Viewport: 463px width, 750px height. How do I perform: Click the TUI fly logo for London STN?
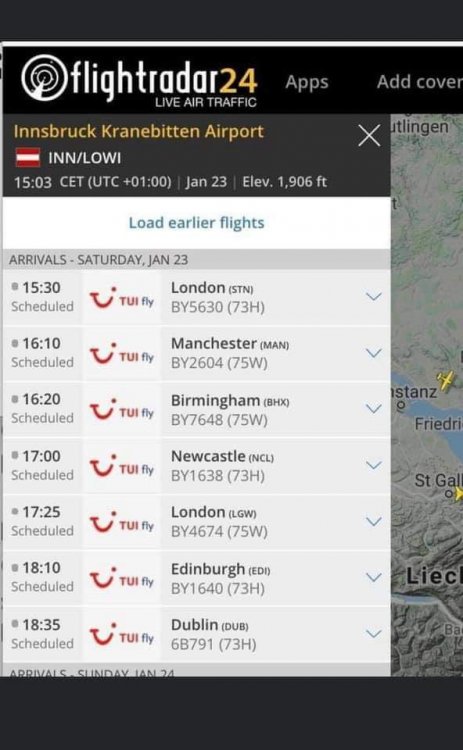click(x=122, y=297)
